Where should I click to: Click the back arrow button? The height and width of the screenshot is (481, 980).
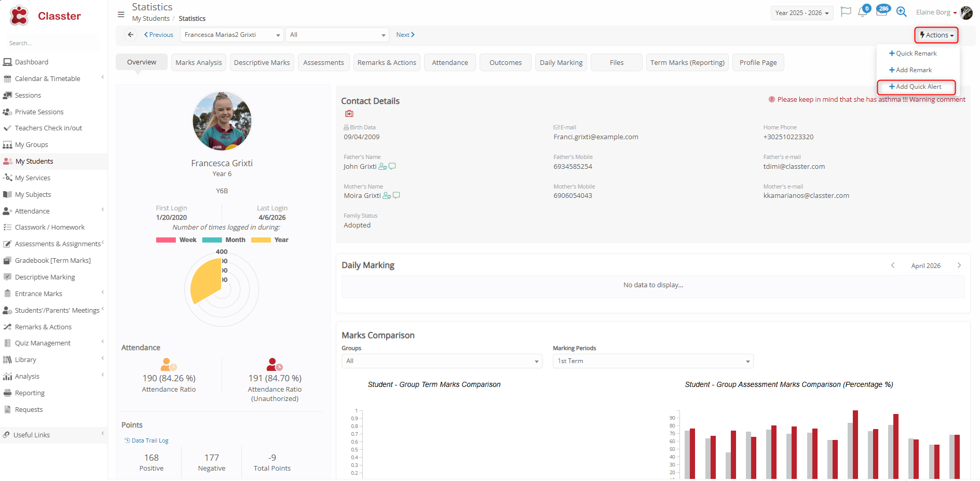[131, 35]
